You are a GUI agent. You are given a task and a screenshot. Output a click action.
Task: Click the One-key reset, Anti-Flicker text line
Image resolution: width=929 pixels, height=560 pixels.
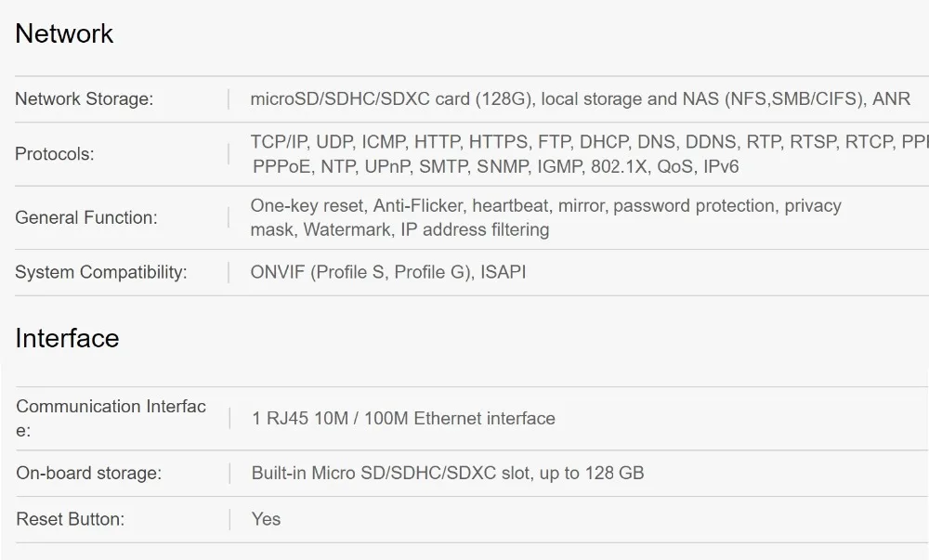pyautogui.click(x=545, y=206)
